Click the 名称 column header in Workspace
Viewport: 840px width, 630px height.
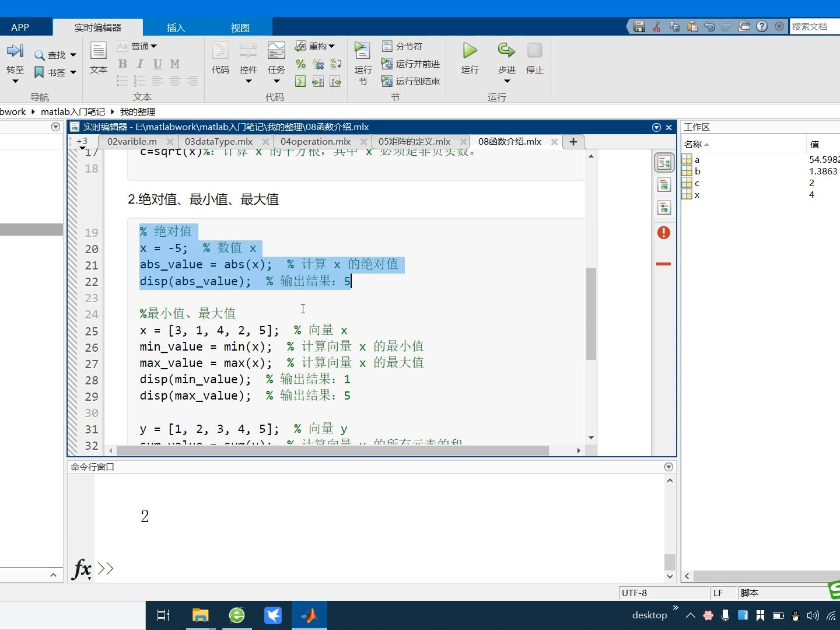743,144
